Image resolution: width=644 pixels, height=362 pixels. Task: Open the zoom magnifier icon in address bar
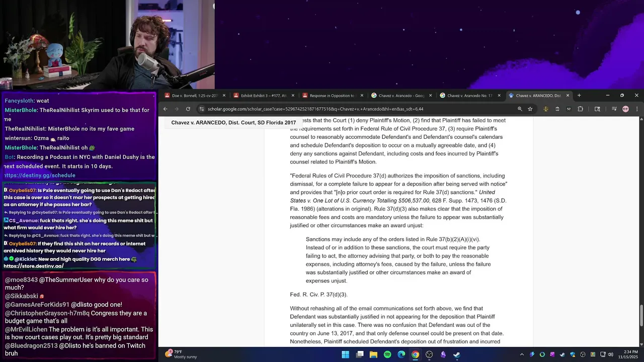coord(520,109)
